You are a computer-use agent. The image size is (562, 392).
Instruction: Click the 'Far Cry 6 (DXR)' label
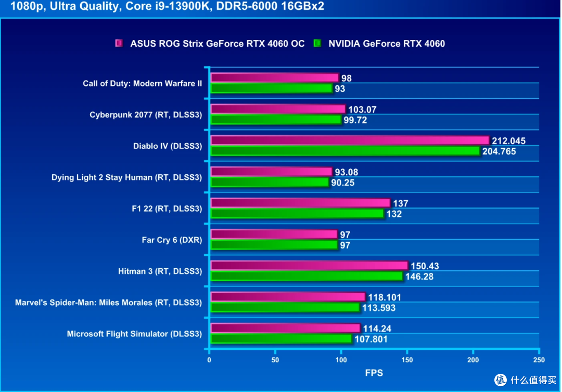click(x=172, y=240)
